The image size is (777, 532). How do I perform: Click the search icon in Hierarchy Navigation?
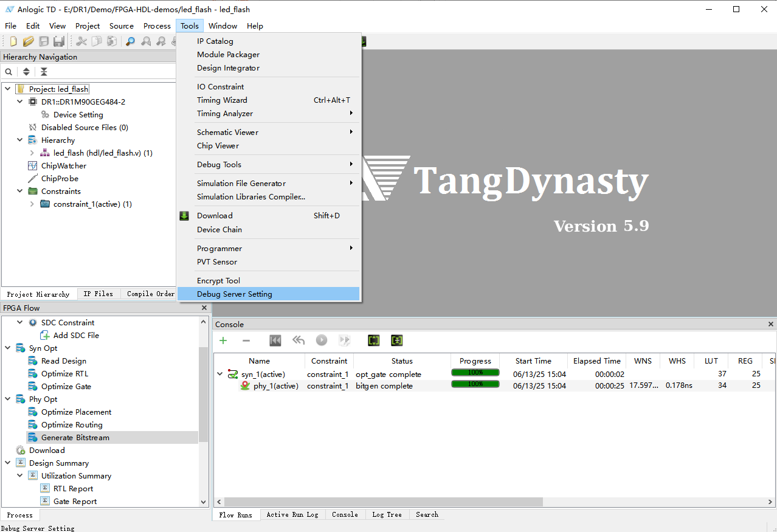pyautogui.click(x=9, y=72)
